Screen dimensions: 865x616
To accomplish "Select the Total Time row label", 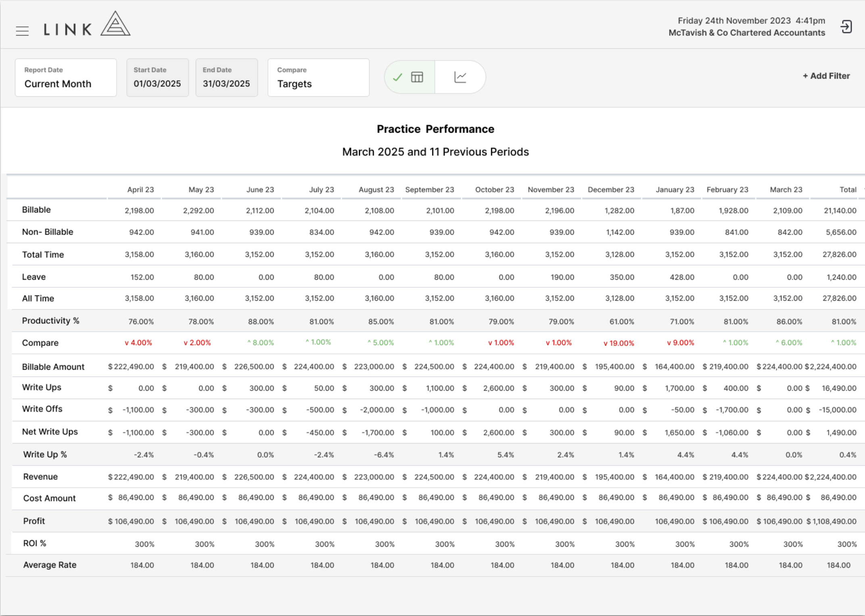I will (x=43, y=254).
